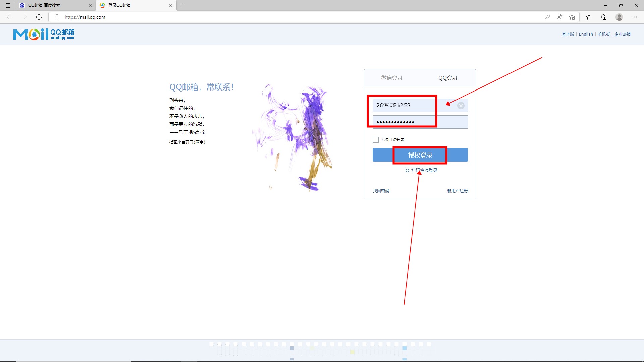
Task: Close the 登录QQ邮箱 tab
Action: coord(171,5)
